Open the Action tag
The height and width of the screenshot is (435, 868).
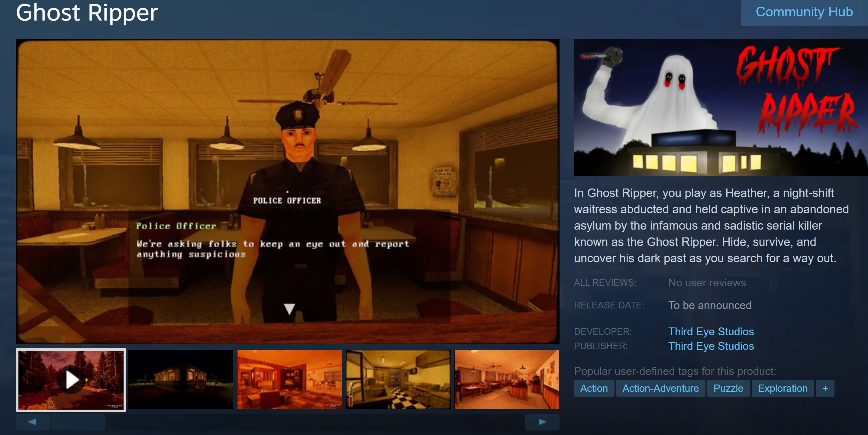594,388
